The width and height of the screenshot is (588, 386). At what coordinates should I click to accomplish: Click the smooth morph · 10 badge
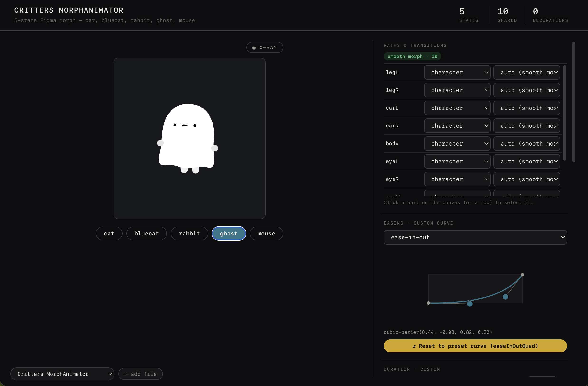coord(412,56)
